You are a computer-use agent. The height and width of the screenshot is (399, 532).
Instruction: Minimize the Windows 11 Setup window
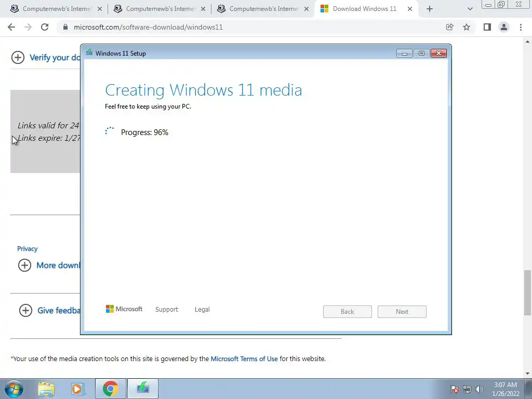tap(404, 54)
